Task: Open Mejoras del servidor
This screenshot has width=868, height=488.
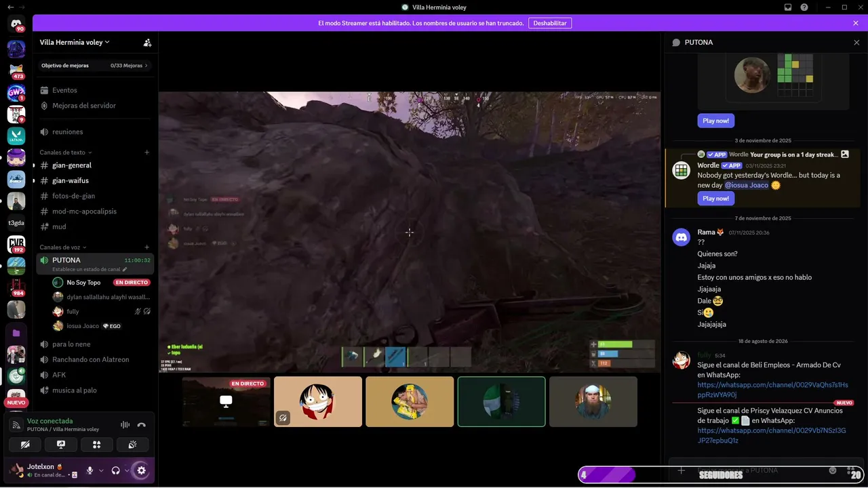Action: click(x=95, y=106)
